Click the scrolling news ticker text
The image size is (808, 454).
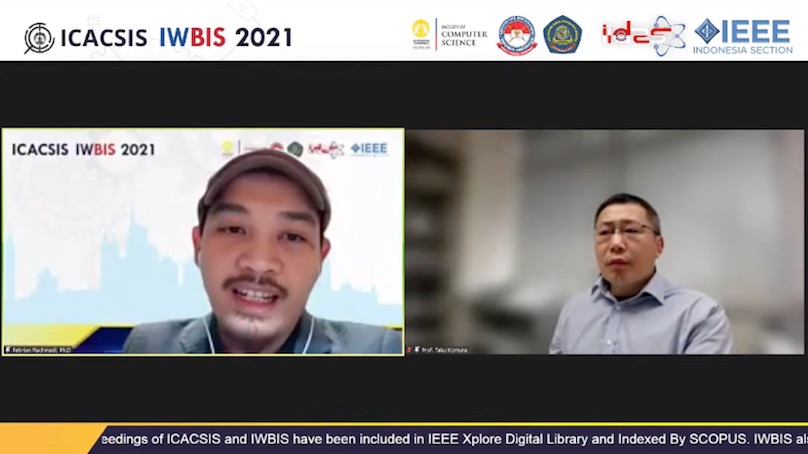(450, 438)
